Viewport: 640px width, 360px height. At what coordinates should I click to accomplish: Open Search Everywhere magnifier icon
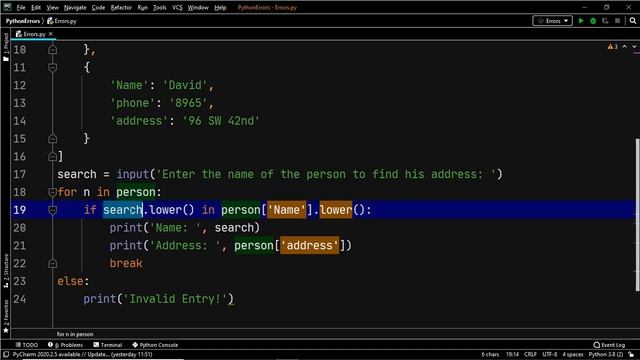(x=633, y=21)
